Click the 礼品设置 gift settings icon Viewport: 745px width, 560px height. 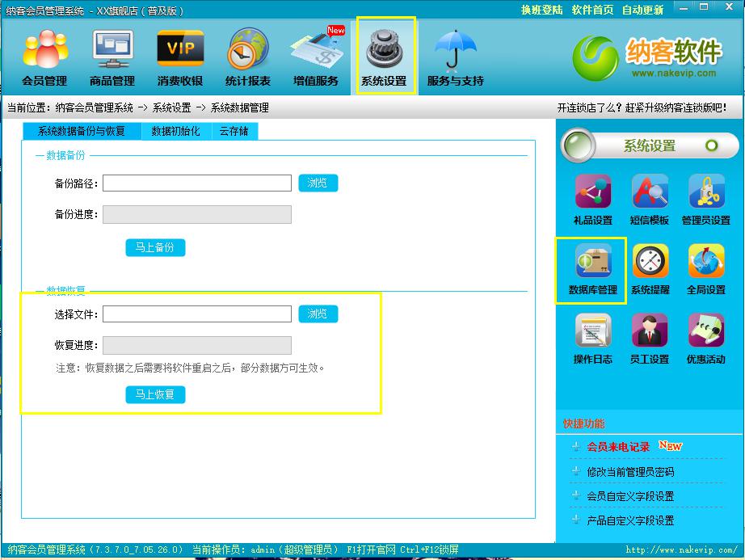pyautogui.click(x=593, y=200)
